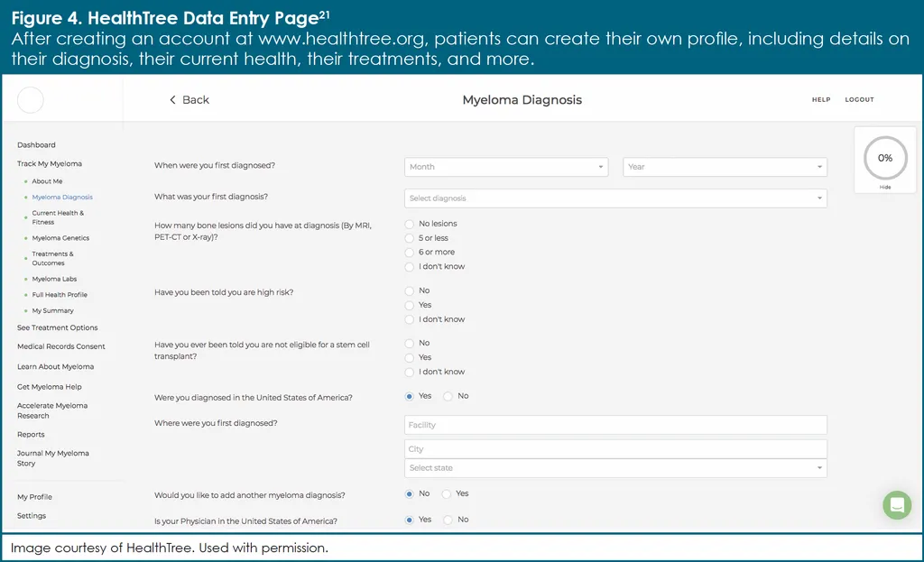Image resolution: width=924 pixels, height=562 pixels.
Task: Expand the Select diagnosis dropdown
Action: tap(615, 198)
